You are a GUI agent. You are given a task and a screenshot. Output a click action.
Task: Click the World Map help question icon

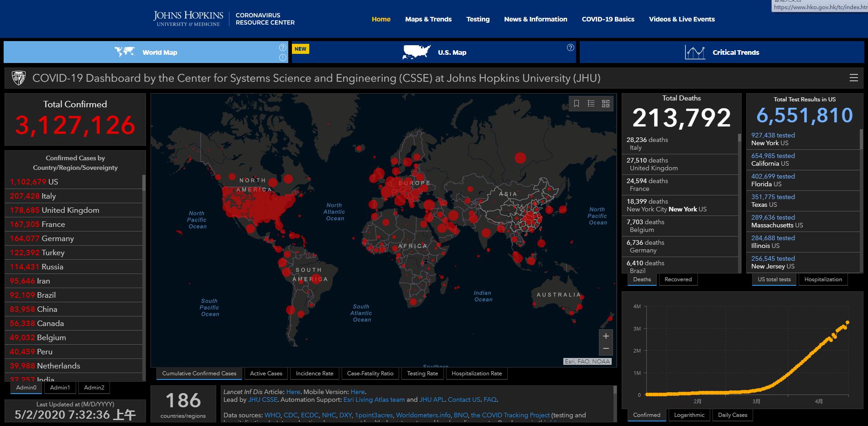point(283,47)
